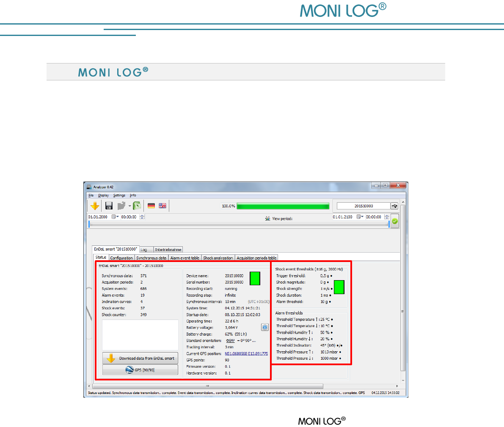Click the Startup date value 08.10.2015 12:02:03

(242, 315)
